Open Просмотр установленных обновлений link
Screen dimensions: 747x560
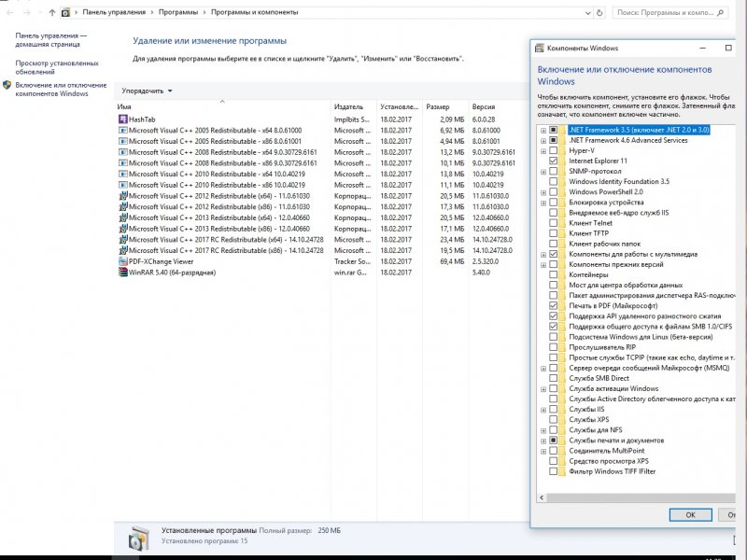click(x=57, y=67)
